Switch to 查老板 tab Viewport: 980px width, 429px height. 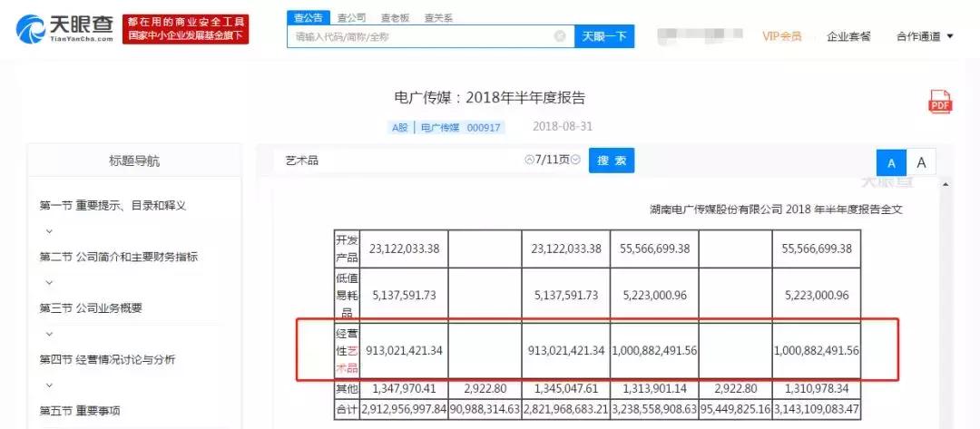pyautogui.click(x=395, y=18)
